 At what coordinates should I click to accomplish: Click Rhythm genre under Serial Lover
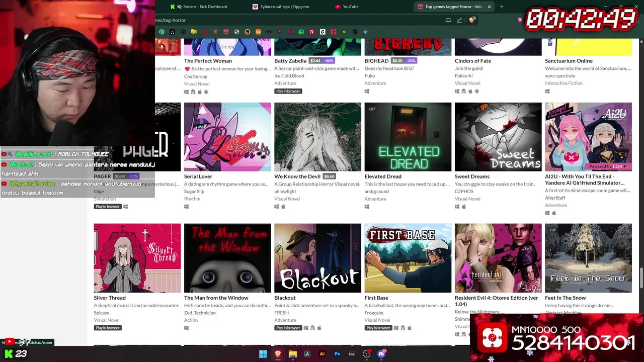click(x=192, y=199)
